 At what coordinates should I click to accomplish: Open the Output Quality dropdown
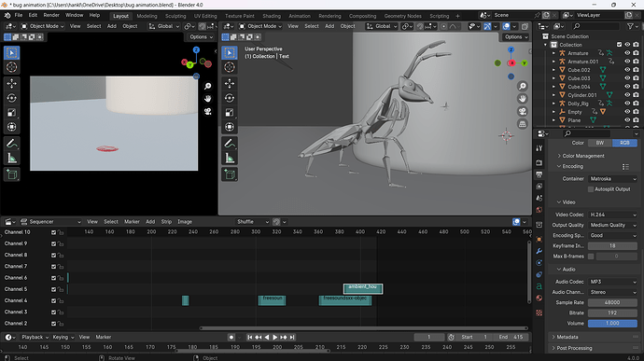613,225
